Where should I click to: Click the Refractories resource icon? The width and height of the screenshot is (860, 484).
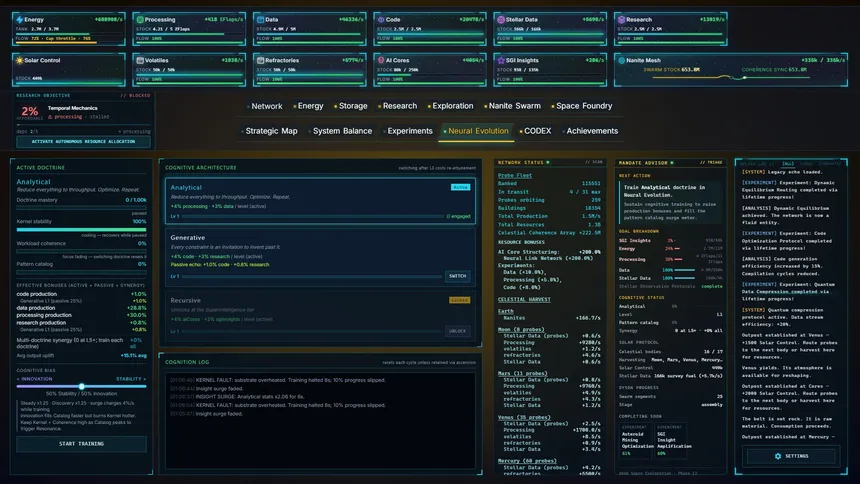261,60
